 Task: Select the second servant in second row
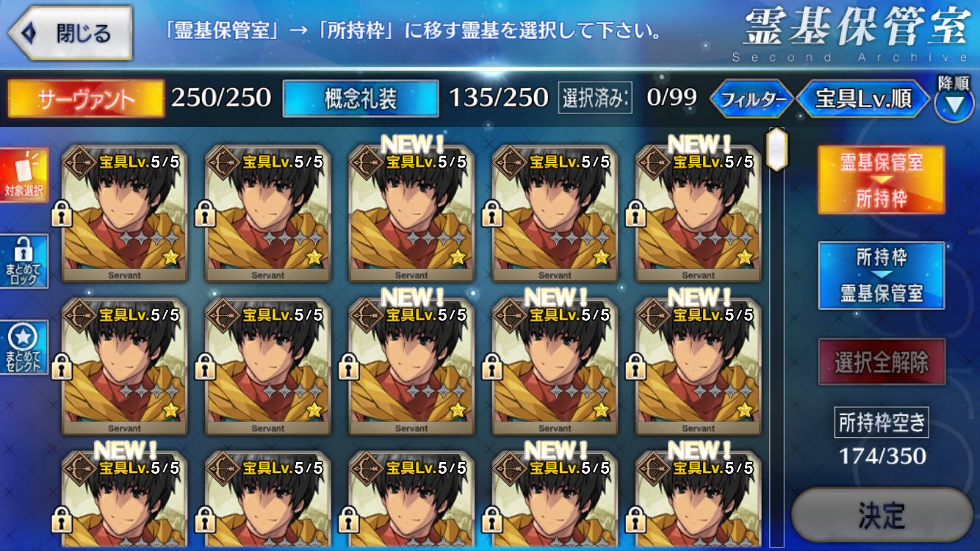tap(267, 366)
